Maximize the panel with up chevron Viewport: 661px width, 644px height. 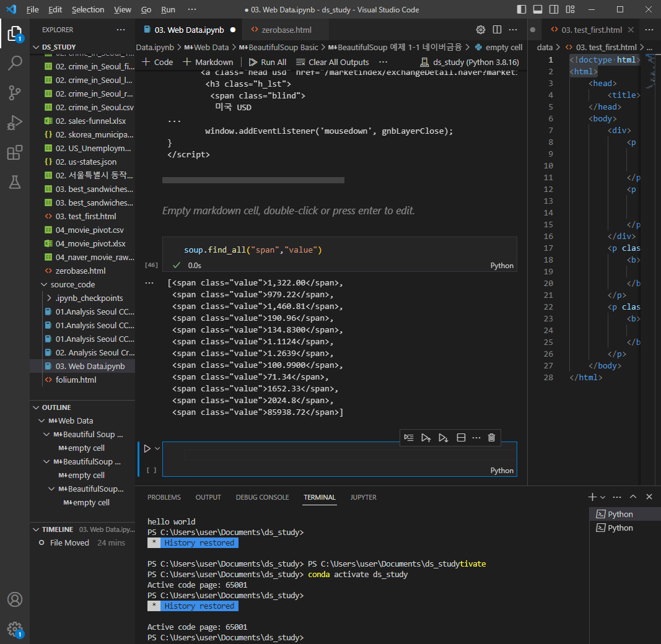click(633, 497)
